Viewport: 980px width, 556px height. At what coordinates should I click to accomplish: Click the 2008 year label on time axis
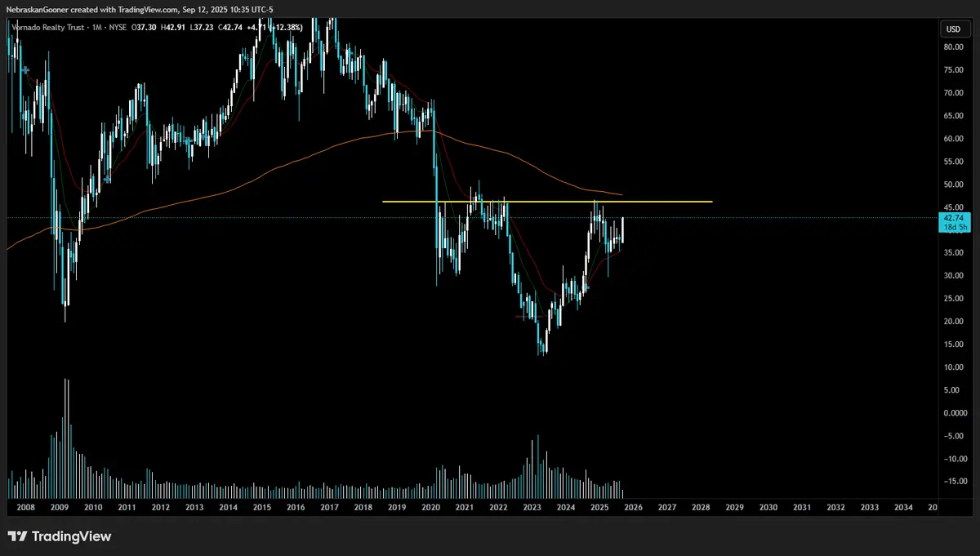coord(25,507)
